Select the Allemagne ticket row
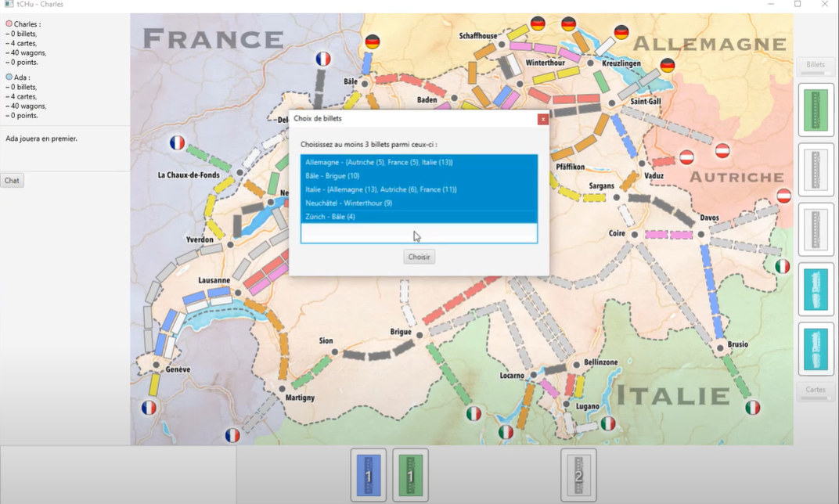Screen dimensions: 839x504 pyautogui.click(x=419, y=162)
